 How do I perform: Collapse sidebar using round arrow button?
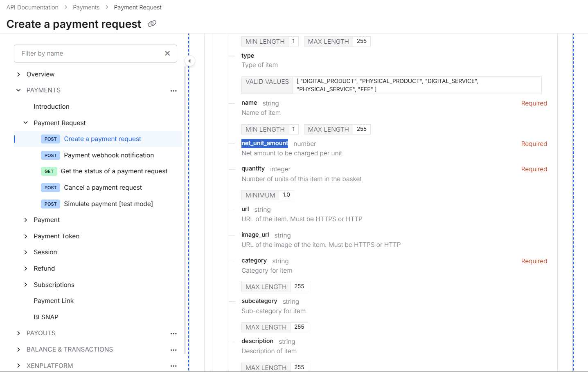(x=189, y=61)
